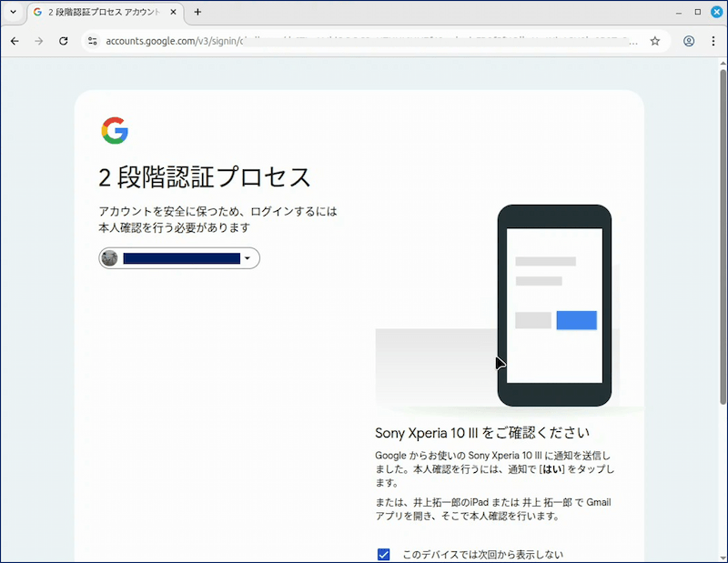Image resolution: width=728 pixels, height=563 pixels.
Task: Open the tab search chevron dropdown
Action: (13, 12)
